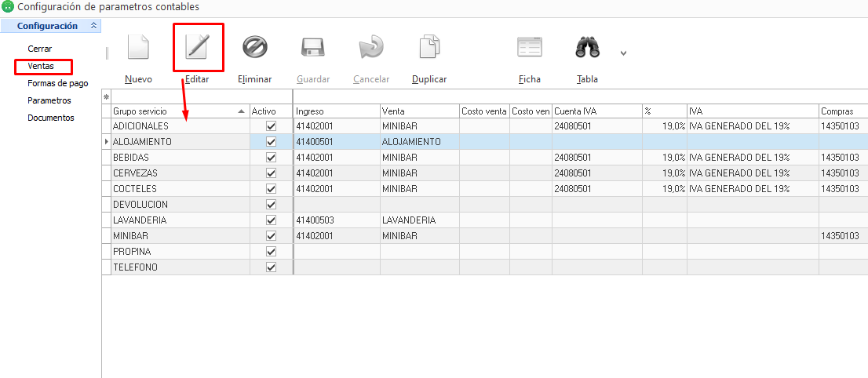Click the Eliminar toolbar icon

[255, 47]
